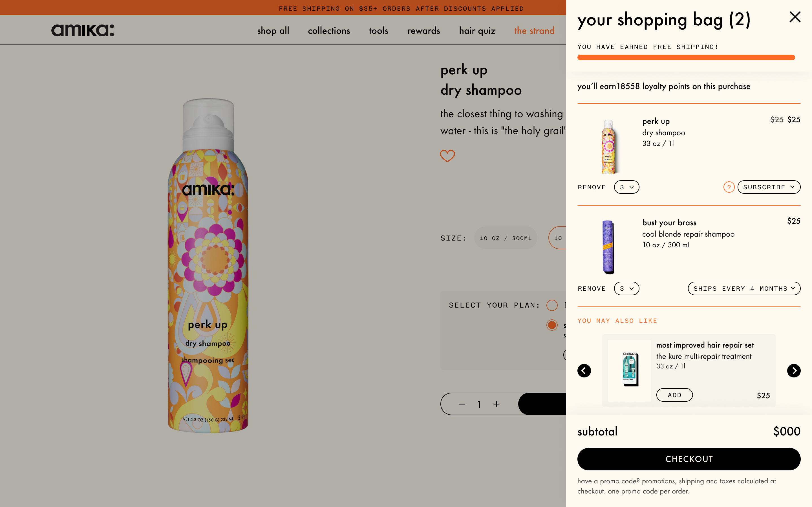Open the shop all menu
This screenshot has height=507, width=812.
(273, 31)
